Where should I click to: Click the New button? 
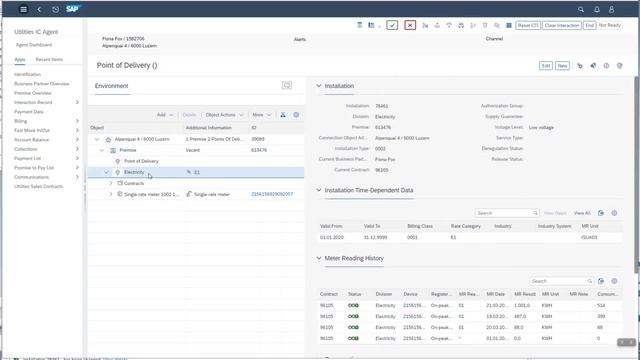click(x=562, y=66)
